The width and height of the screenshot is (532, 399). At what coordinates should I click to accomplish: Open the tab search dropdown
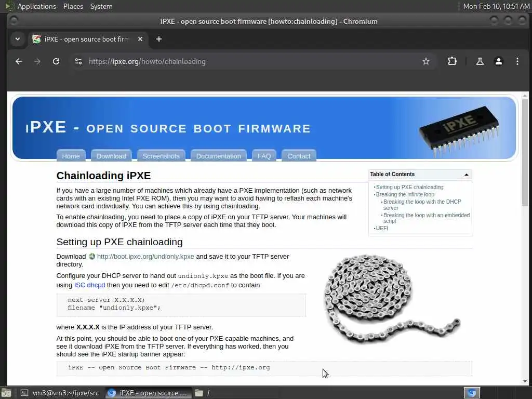[18, 39]
